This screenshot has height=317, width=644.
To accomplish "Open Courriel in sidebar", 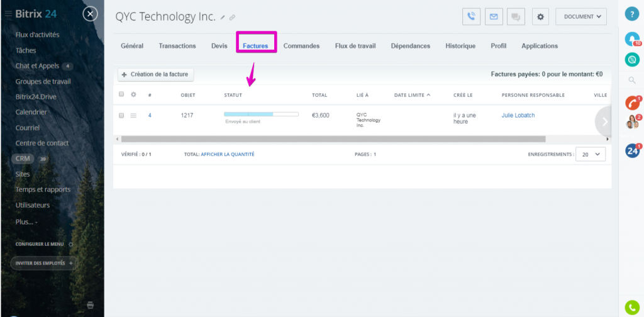I will click(28, 128).
